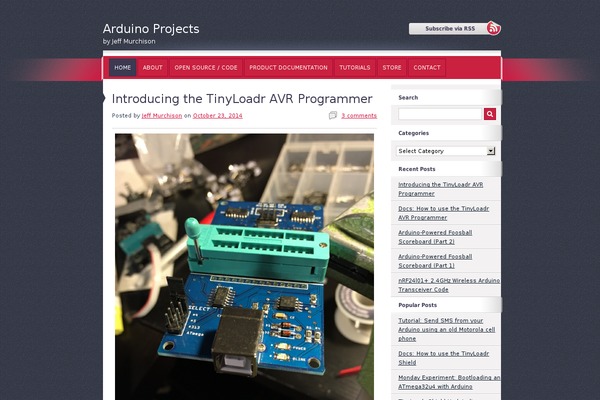
Task: Open Docs: How to use the TinyLoadr Shield
Action: coord(443,358)
